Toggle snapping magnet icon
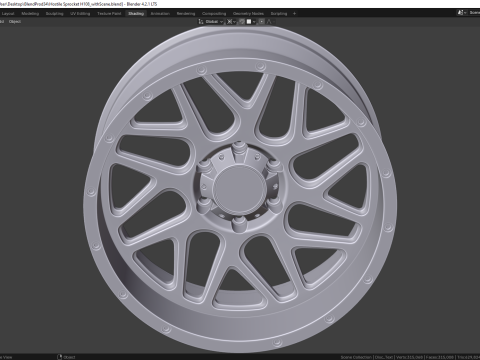480x360 pixels. pyautogui.click(x=242, y=22)
